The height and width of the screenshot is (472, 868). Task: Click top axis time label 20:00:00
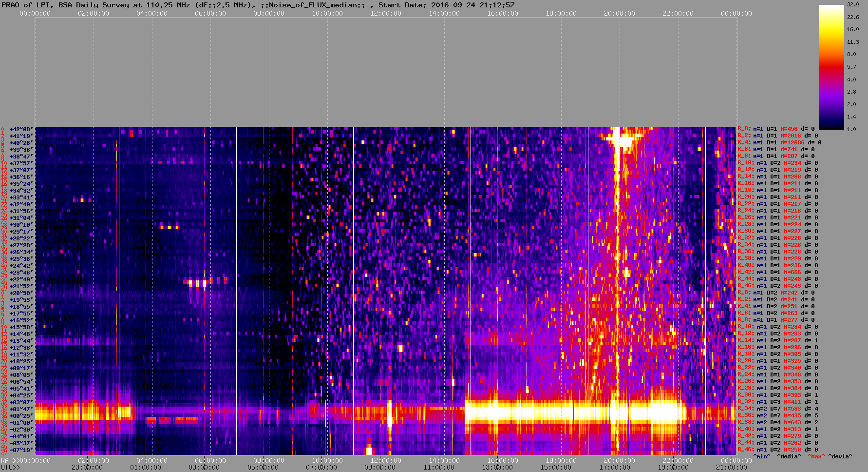620,13
